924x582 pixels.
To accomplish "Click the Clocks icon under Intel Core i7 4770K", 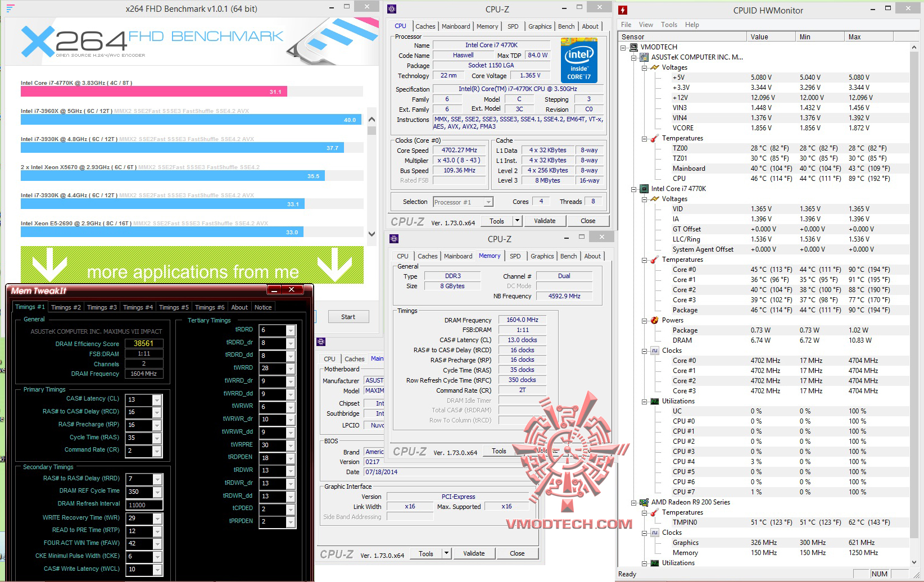I will tap(654, 351).
